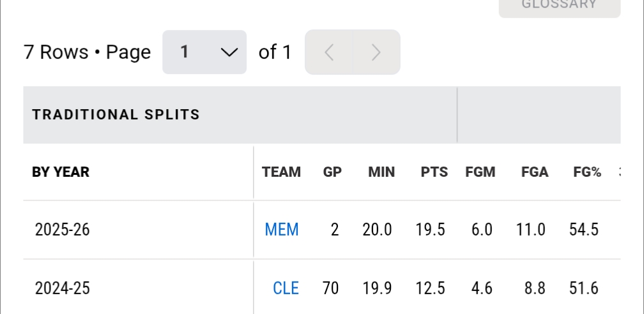This screenshot has height=314, width=644.
Task: Open the CLE team link
Action: click(286, 288)
